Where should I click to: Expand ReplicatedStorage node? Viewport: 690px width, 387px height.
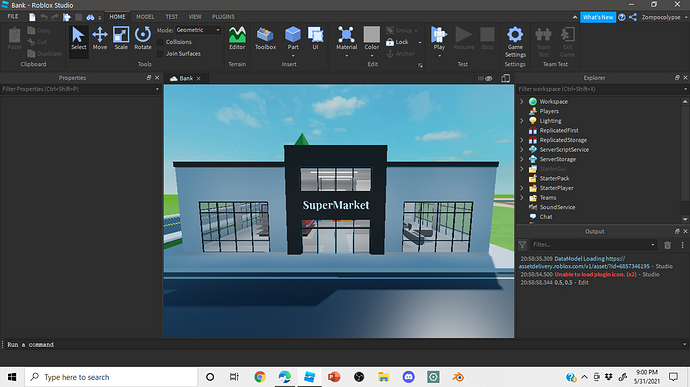pos(522,140)
